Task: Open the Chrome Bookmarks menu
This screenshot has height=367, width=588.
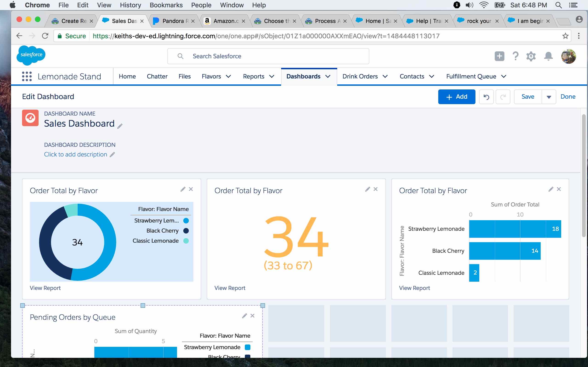Action: tap(166, 5)
